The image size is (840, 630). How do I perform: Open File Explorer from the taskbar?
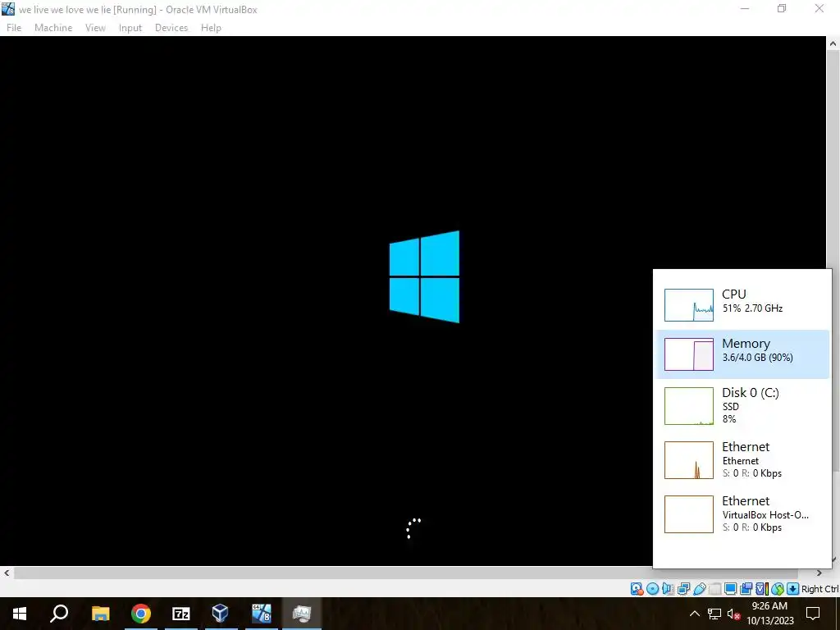click(100, 614)
